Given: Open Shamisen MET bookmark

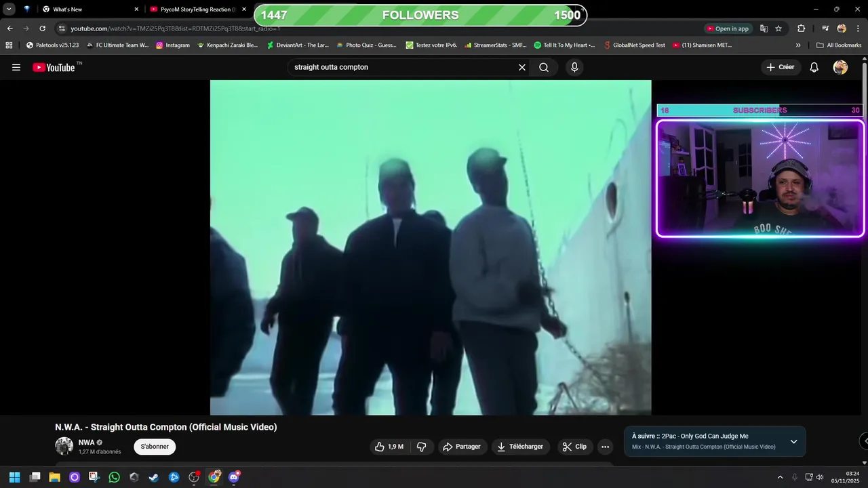Looking at the screenshot, I should [702, 45].
